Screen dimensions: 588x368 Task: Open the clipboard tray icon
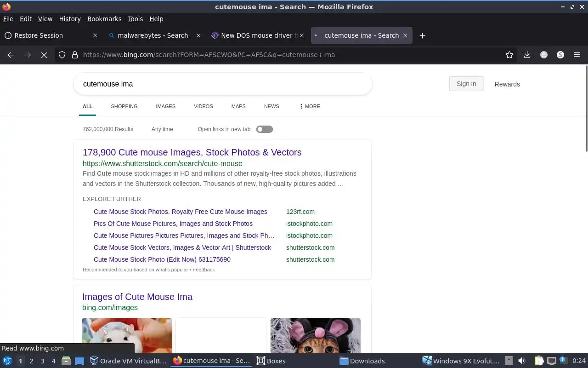tap(539, 361)
